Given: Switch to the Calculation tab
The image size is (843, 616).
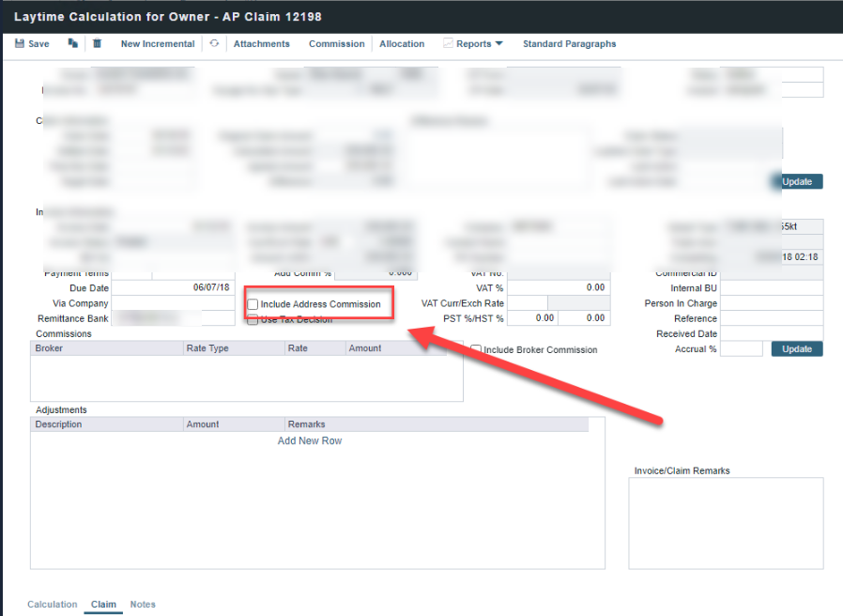Looking at the screenshot, I should point(53,604).
